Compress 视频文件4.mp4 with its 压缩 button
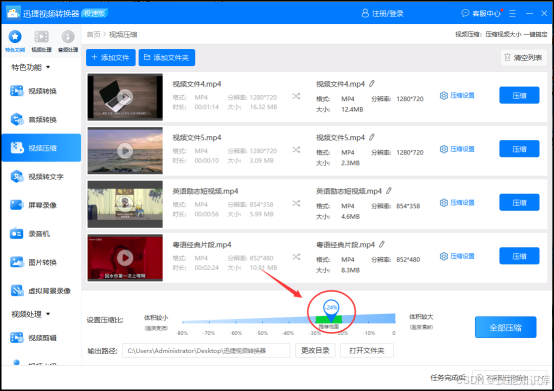This screenshot has height=391, width=554. coord(519,95)
